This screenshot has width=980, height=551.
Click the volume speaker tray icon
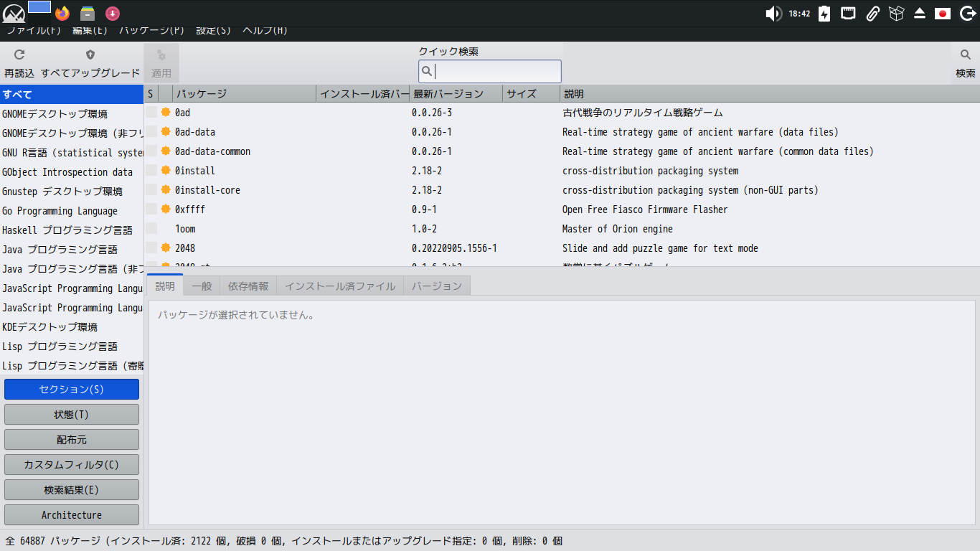[x=773, y=14]
